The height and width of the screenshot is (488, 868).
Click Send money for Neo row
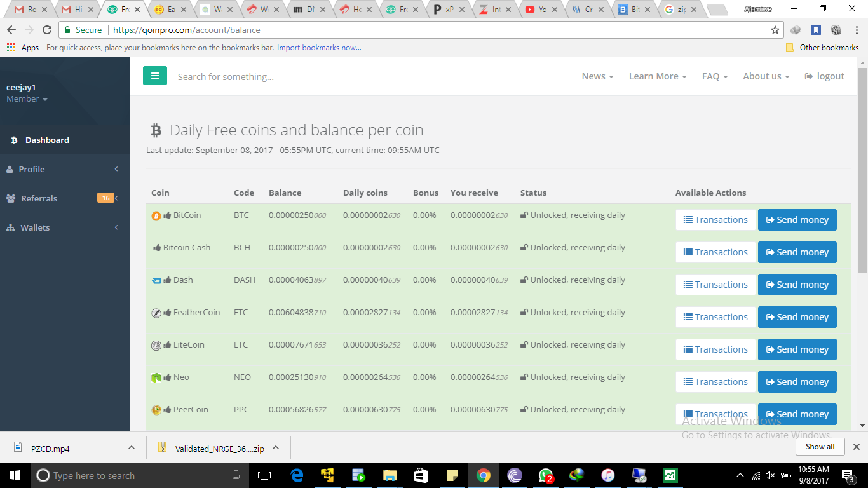point(797,382)
